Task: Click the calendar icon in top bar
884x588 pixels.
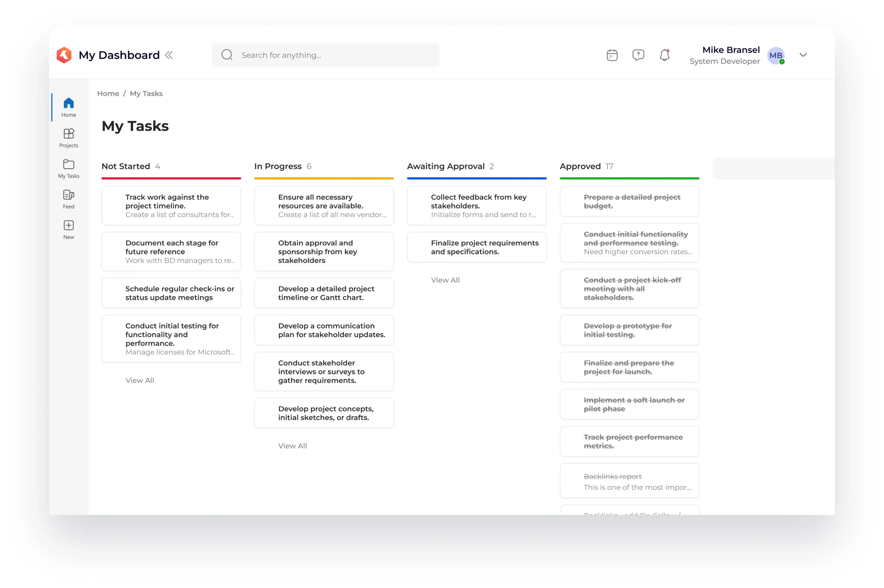Action: tap(612, 55)
